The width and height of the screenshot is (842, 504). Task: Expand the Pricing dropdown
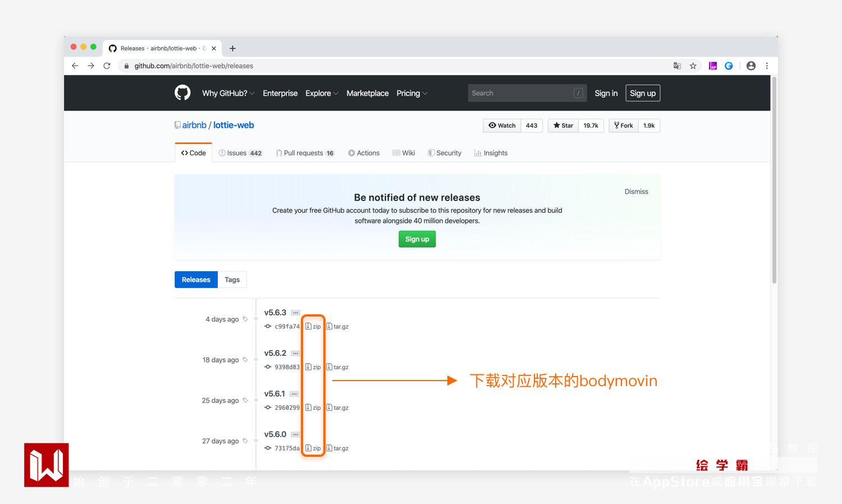pos(412,93)
